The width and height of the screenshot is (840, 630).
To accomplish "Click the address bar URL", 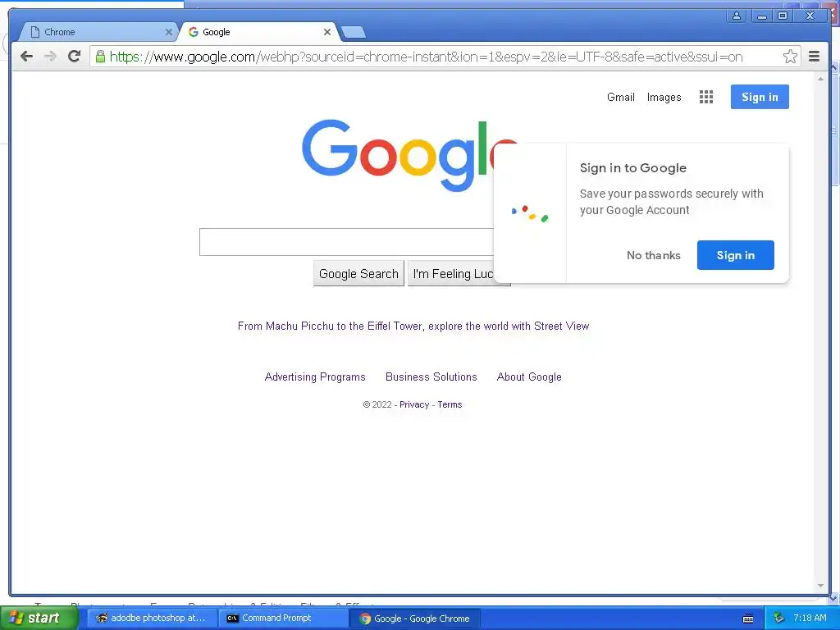I will coord(426,57).
